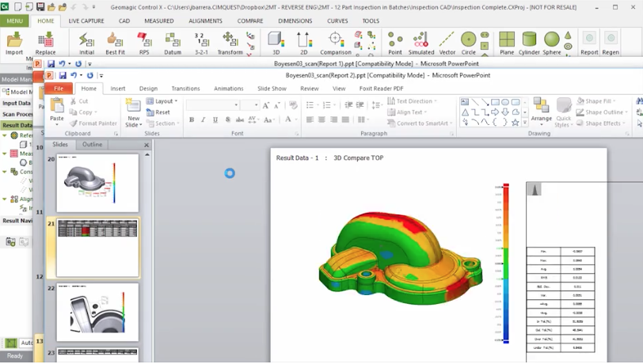
Task: Open the 2D compare tool
Action: [304, 43]
